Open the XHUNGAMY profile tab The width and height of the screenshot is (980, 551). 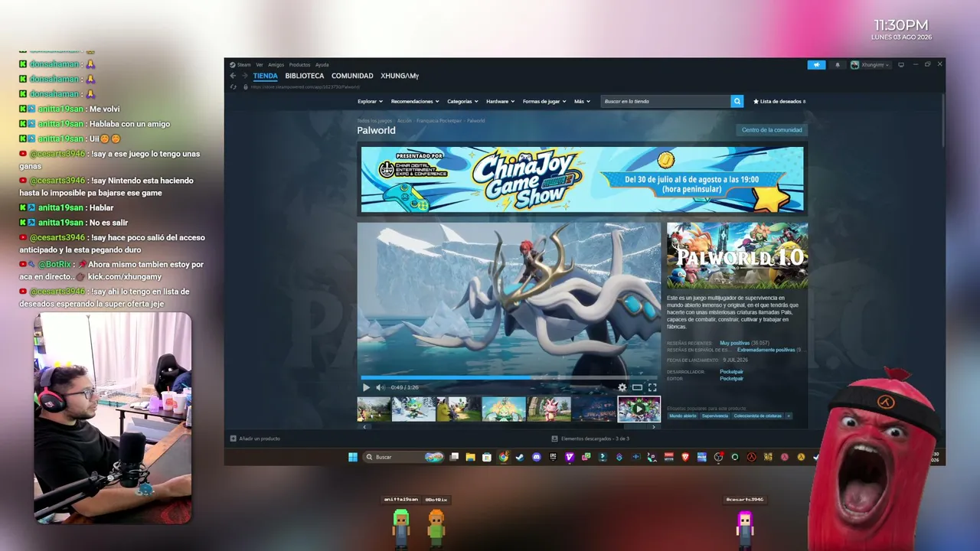(400, 76)
